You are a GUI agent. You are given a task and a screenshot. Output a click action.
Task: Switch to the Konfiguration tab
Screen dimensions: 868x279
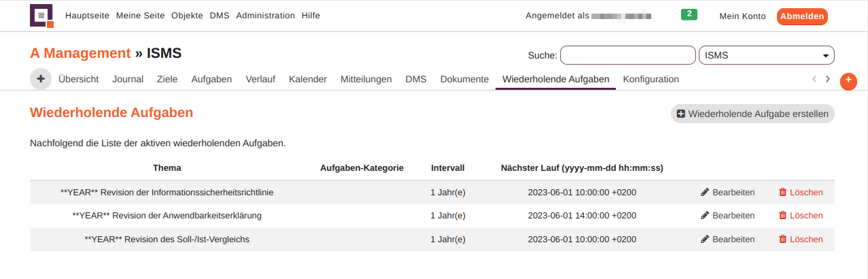click(651, 79)
